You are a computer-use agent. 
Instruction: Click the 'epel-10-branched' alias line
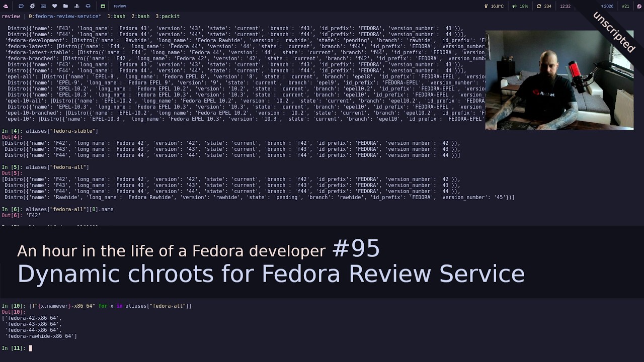[x=245, y=113]
